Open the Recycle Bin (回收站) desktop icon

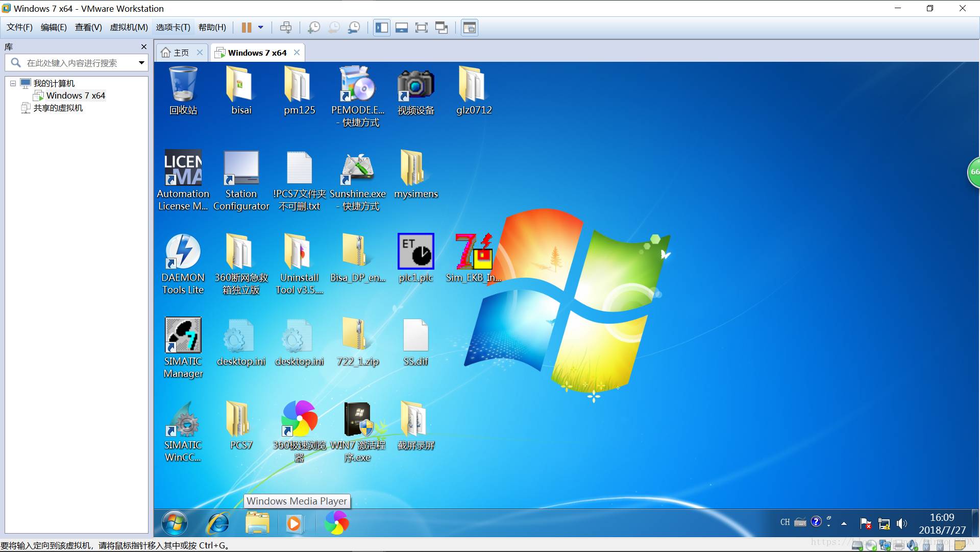coord(183,91)
